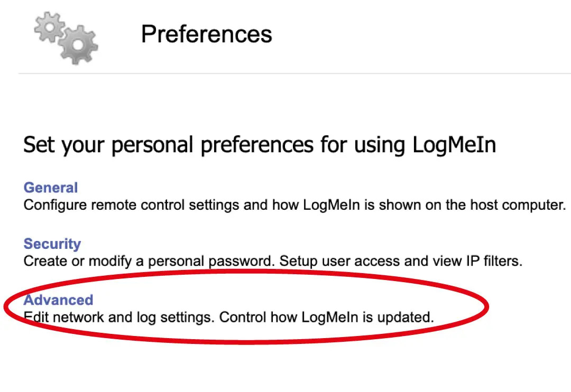This screenshot has width=571, height=392.
Task: Open the General preferences link
Action: coord(51,188)
